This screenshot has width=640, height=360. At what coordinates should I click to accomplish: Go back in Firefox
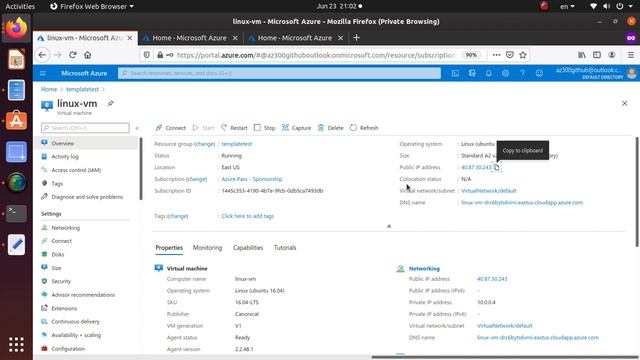coord(42,55)
